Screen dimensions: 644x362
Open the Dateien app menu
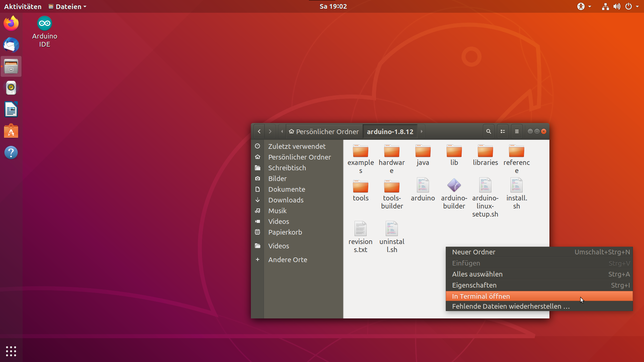coord(67,6)
